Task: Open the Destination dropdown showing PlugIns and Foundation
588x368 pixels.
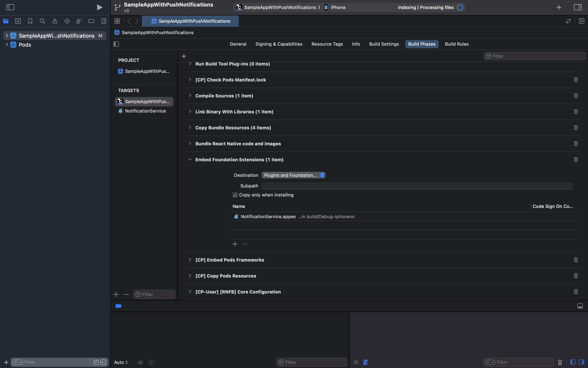Action: [x=293, y=175]
